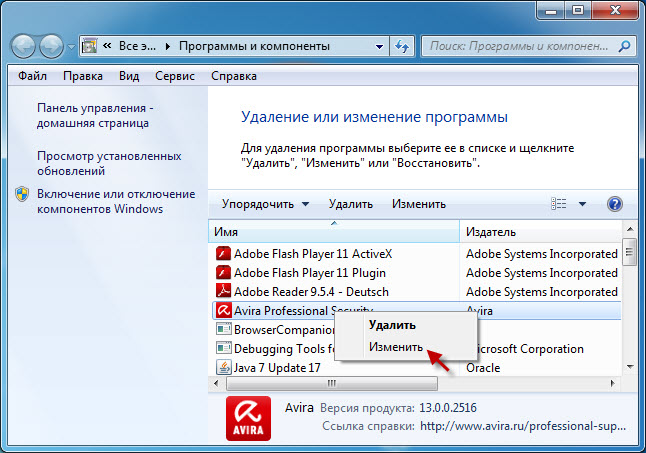
Task: Click the vertical scrollbar thumb
Action: coord(630,252)
